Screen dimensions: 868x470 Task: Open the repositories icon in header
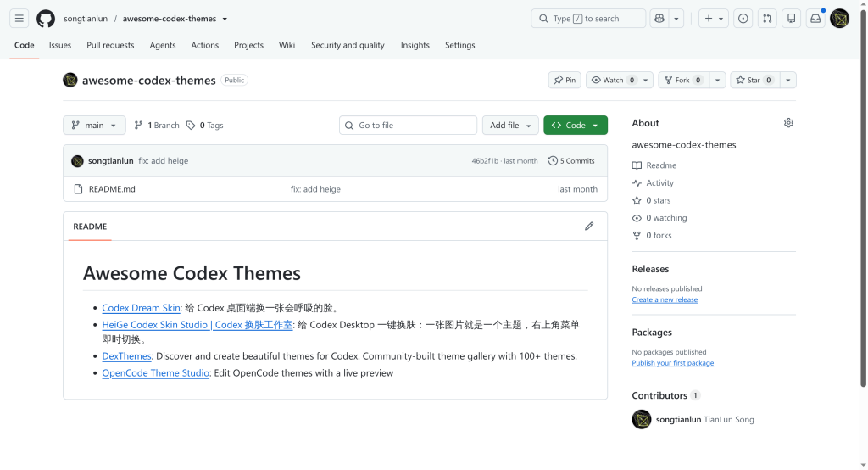(792, 19)
